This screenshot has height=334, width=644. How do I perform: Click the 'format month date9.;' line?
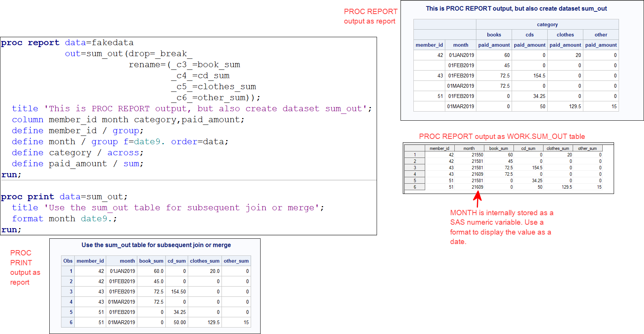pyautogui.click(x=64, y=219)
